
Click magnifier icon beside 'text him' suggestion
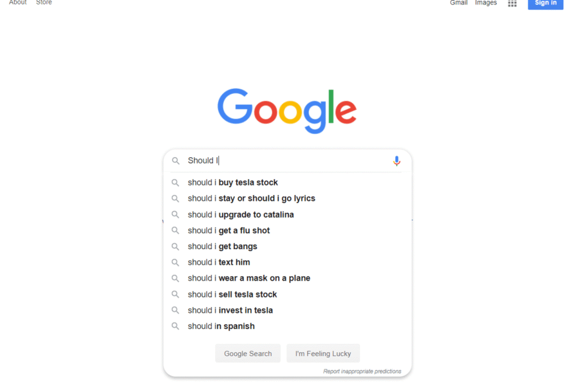tap(176, 263)
